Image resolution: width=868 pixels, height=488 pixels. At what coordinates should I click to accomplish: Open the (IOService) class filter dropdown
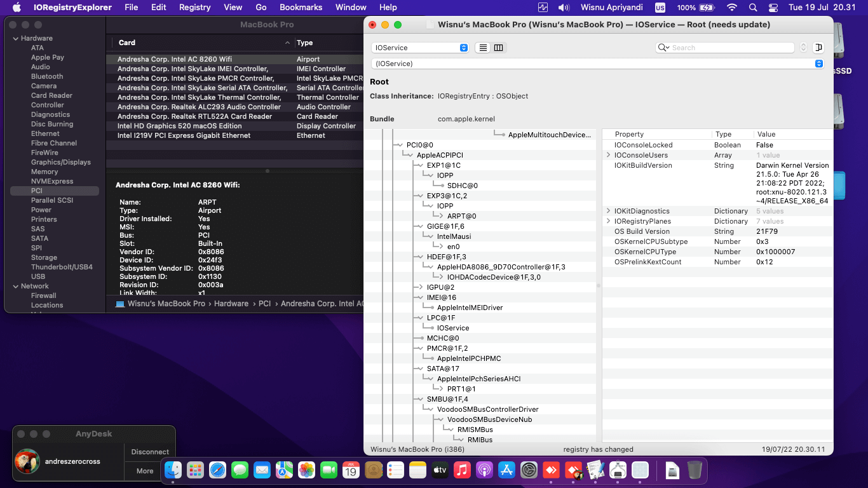click(596, 64)
